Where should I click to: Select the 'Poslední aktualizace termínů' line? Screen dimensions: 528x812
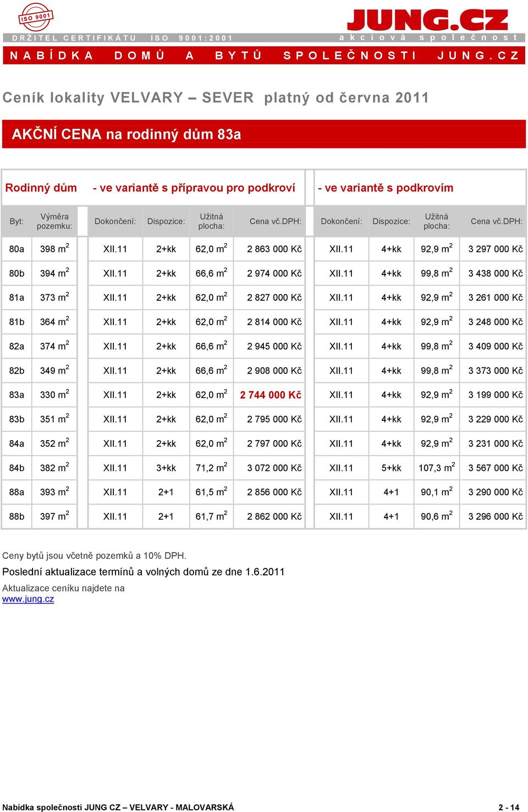[x=144, y=572]
